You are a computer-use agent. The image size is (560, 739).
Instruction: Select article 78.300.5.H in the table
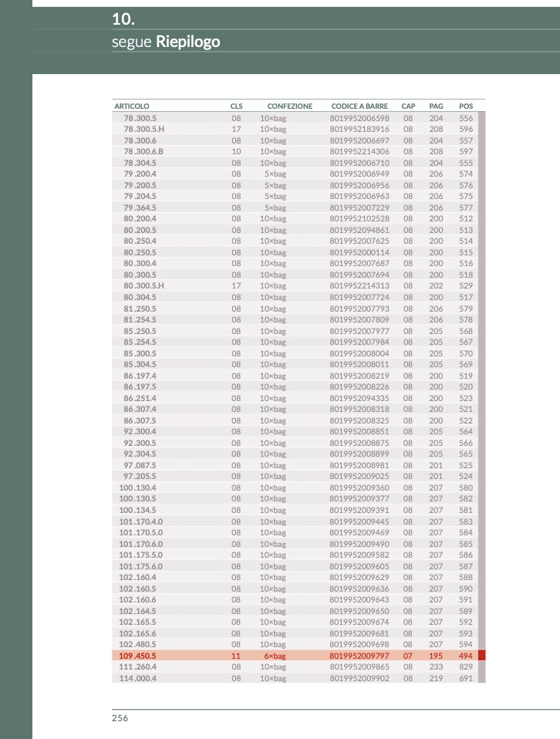[143, 130]
